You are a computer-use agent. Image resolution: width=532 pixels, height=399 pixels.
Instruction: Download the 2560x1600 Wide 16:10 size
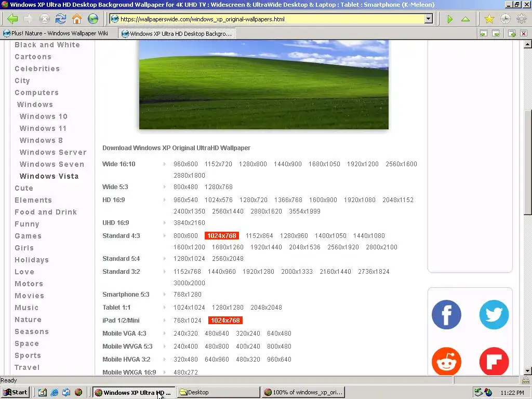click(401, 164)
